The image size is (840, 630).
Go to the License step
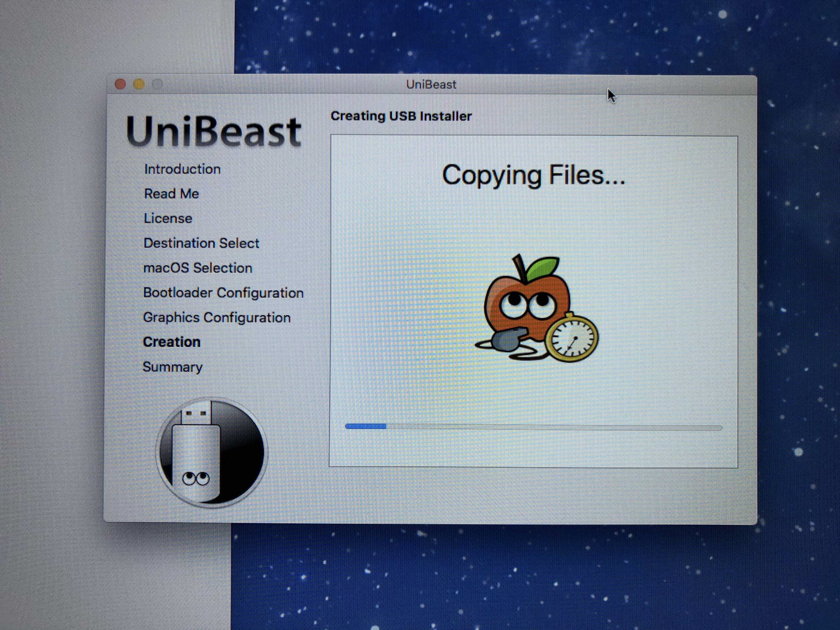168,218
